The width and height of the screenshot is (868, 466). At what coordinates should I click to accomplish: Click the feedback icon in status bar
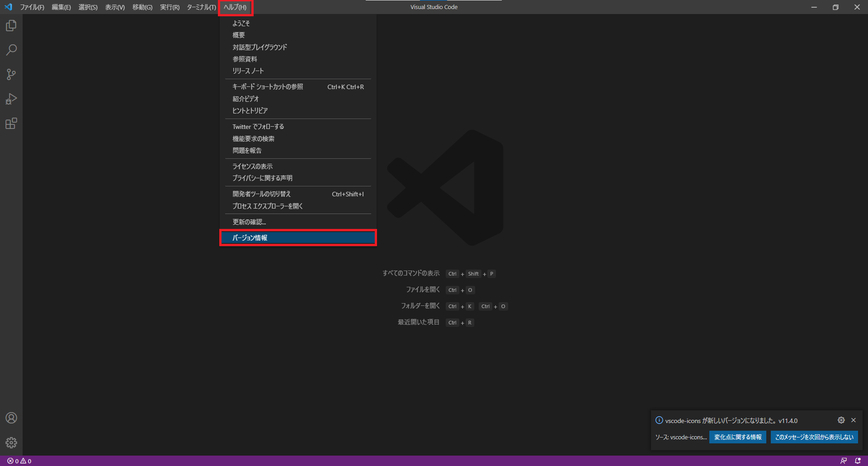pyautogui.click(x=843, y=461)
